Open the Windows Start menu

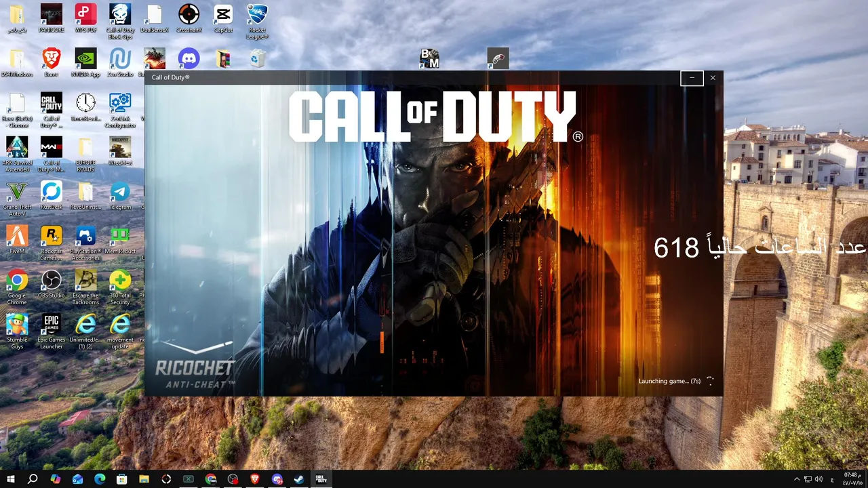pos(11,479)
